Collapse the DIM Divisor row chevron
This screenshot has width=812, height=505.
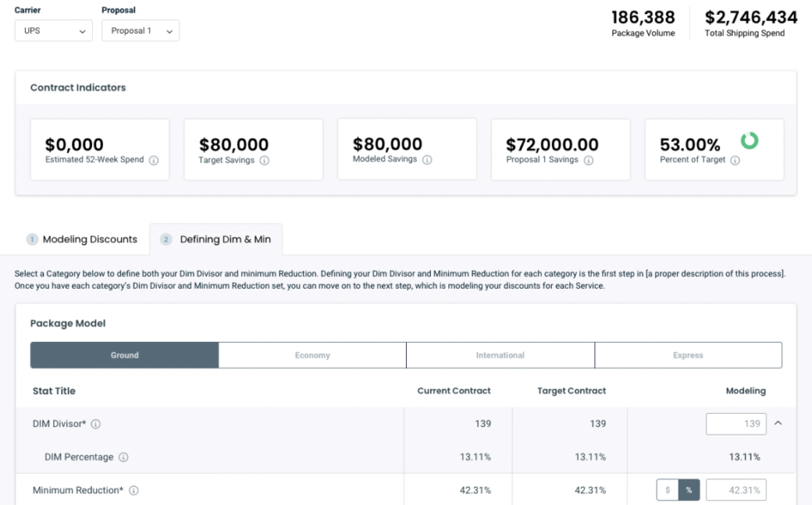pyautogui.click(x=777, y=423)
